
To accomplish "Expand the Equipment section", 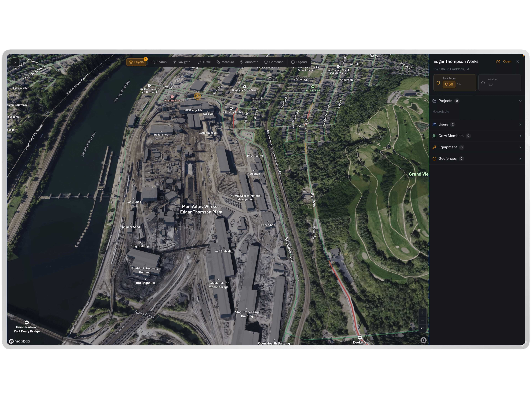I will click(x=477, y=147).
